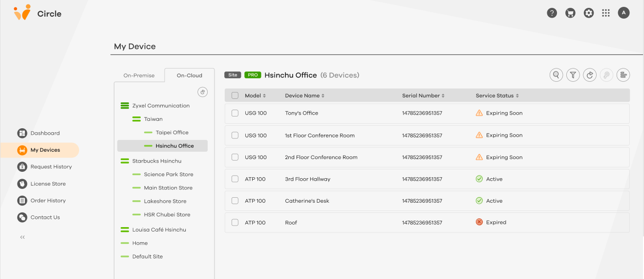Screen dimensions: 644x279
Task: Click the warning icon in 1st Floor Conference Room row
Action: 479,135
